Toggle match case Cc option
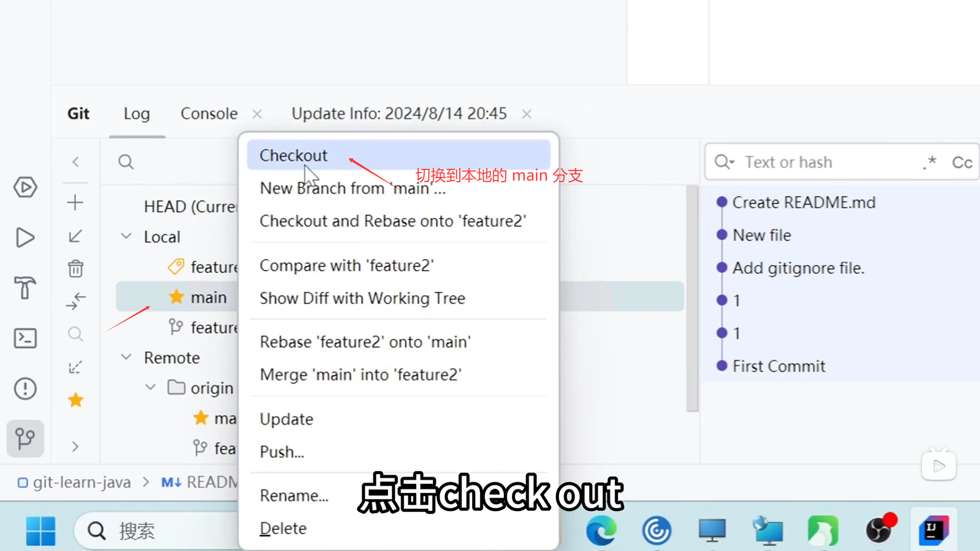The height and width of the screenshot is (551, 980). click(962, 162)
